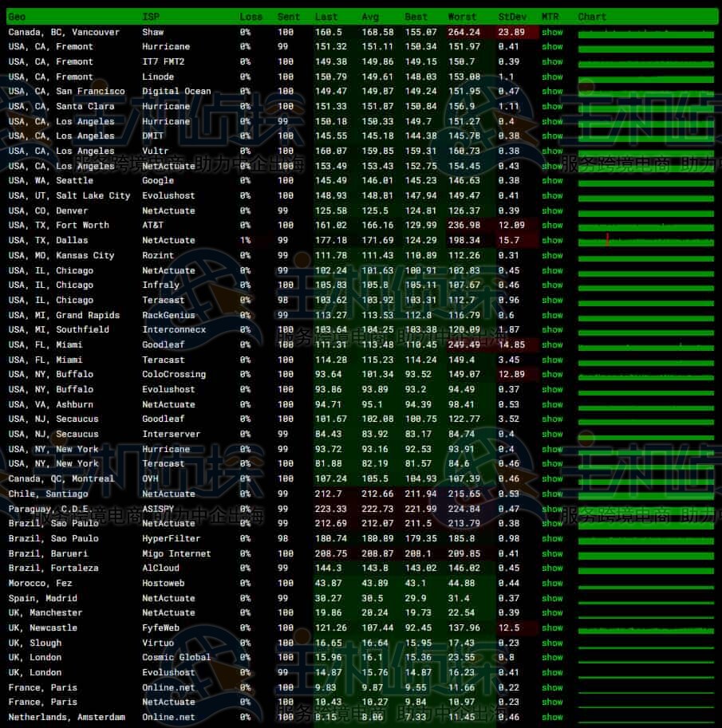Select the 'Interconnecx' ISP cell

pos(174,329)
